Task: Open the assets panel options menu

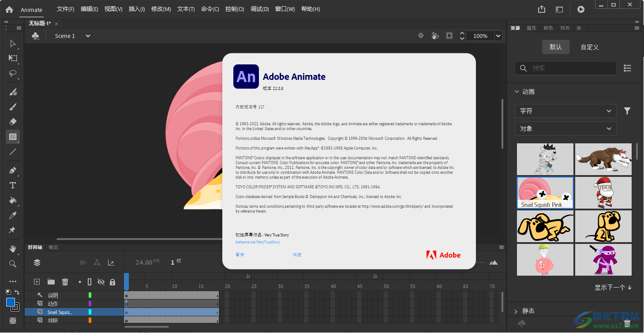Action: coord(637,28)
